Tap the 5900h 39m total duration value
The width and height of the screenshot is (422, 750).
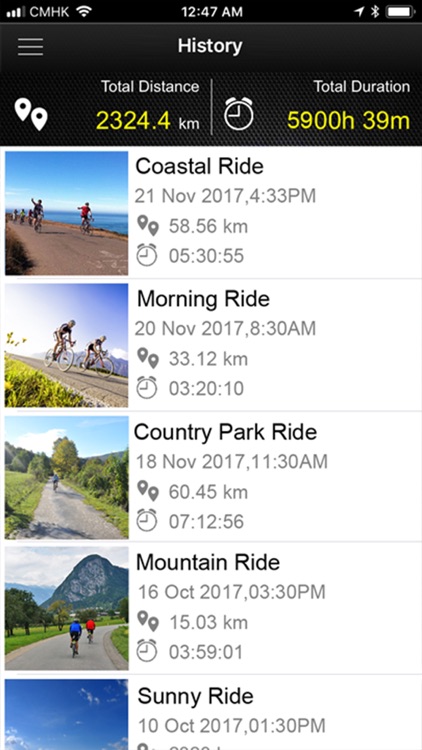click(348, 121)
